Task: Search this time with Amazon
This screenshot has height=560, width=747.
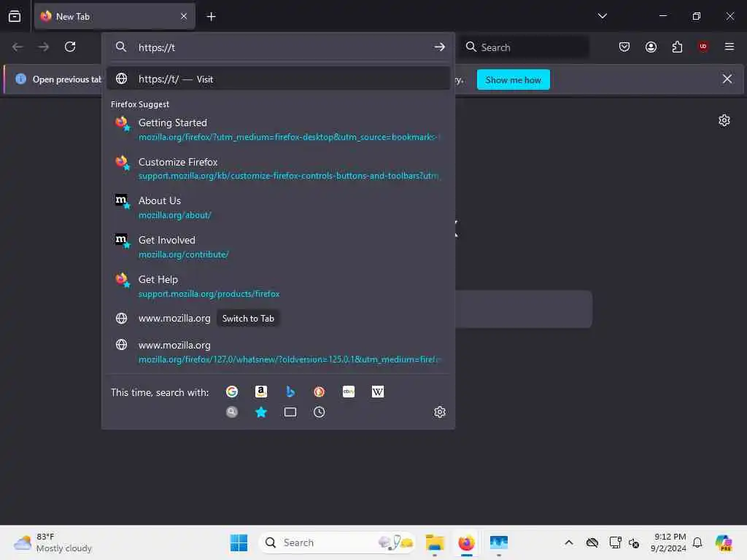Action: click(x=261, y=392)
